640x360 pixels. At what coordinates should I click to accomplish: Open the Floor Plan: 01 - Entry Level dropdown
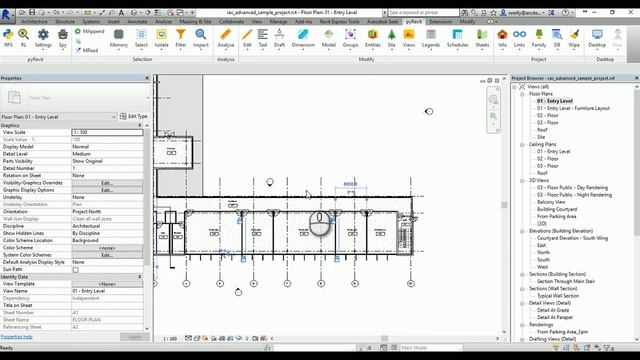pyautogui.click(x=59, y=117)
